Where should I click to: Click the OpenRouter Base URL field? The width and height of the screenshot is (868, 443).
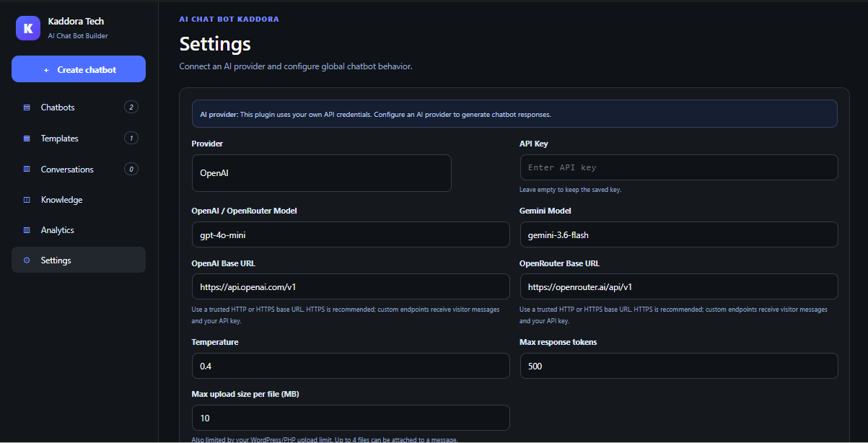tap(679, 286)
